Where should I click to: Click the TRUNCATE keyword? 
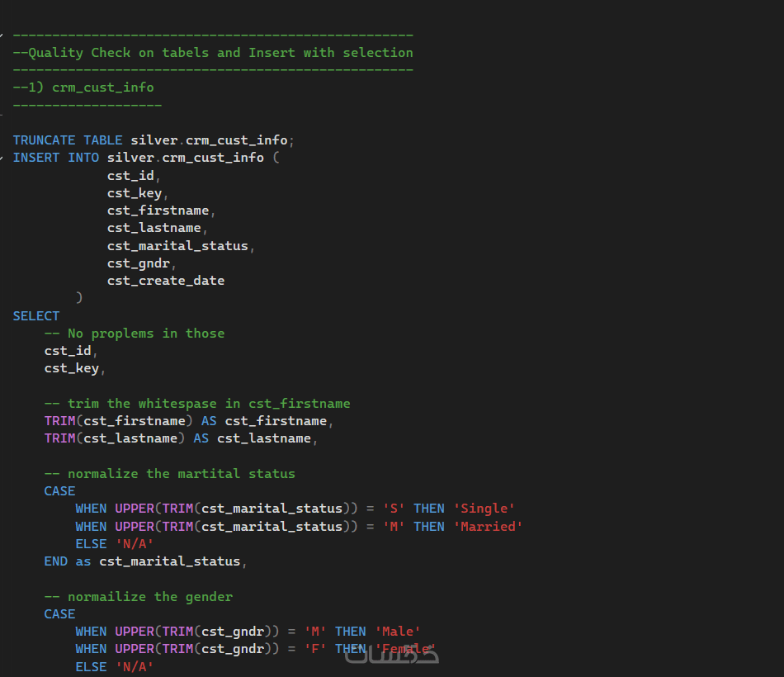pos(44,140)
